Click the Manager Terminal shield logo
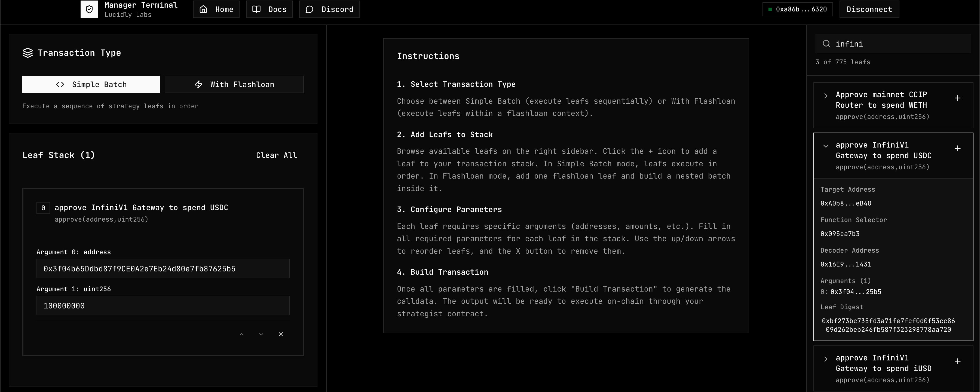The height and width of the screenshot is (392, 980). (x=89, y=9)
